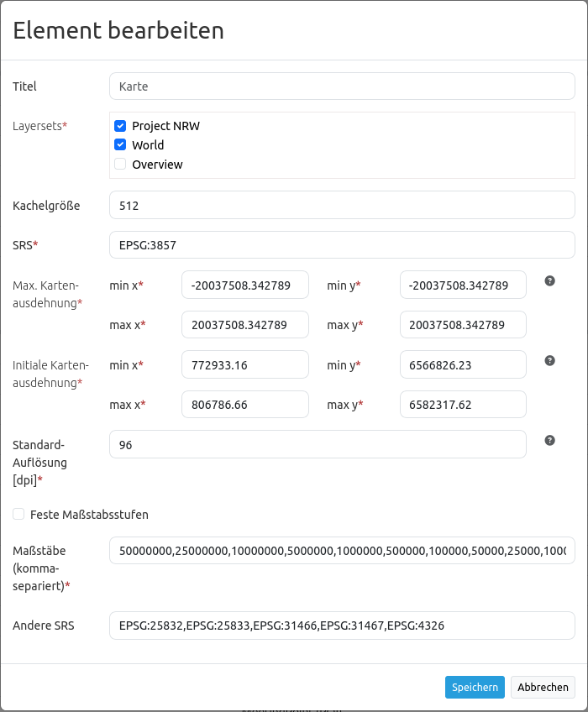Screen dimensions: 588x712
Task: Click the Kachelgröße field
Action: 342,205
